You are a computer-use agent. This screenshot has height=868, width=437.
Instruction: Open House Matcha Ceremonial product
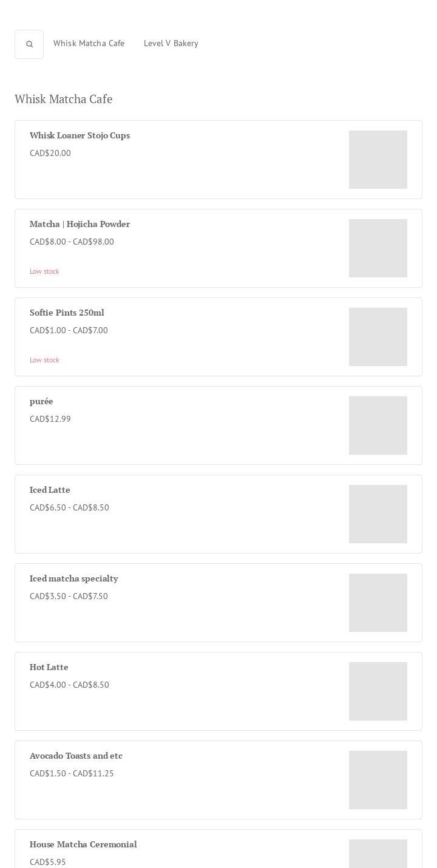[83, 844]
